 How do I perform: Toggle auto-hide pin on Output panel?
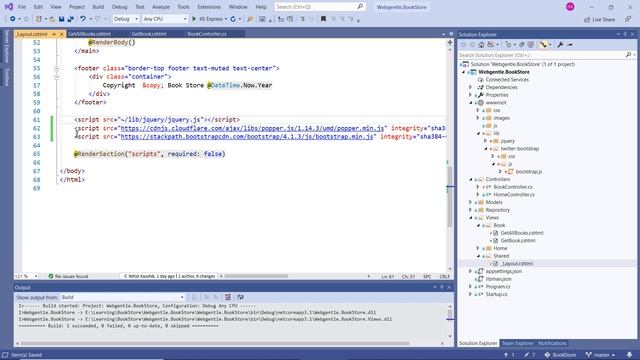tap(442, 287)
